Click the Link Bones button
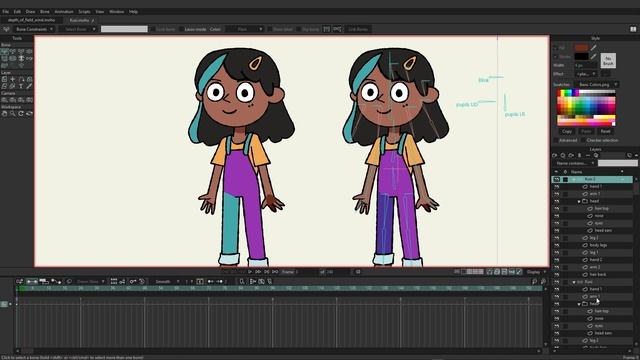Screen dimensions: 640x360 tap(358, 29)
